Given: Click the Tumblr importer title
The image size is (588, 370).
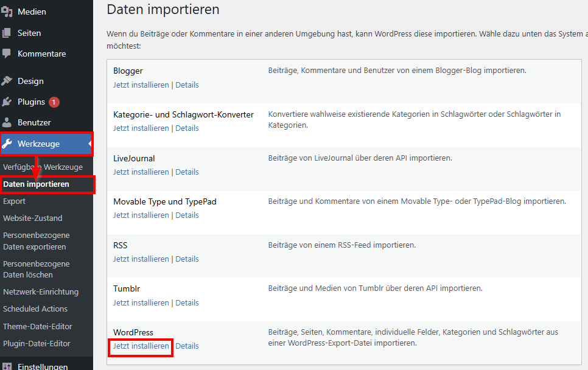Looking at the screenshot, I should pos(127,288).
